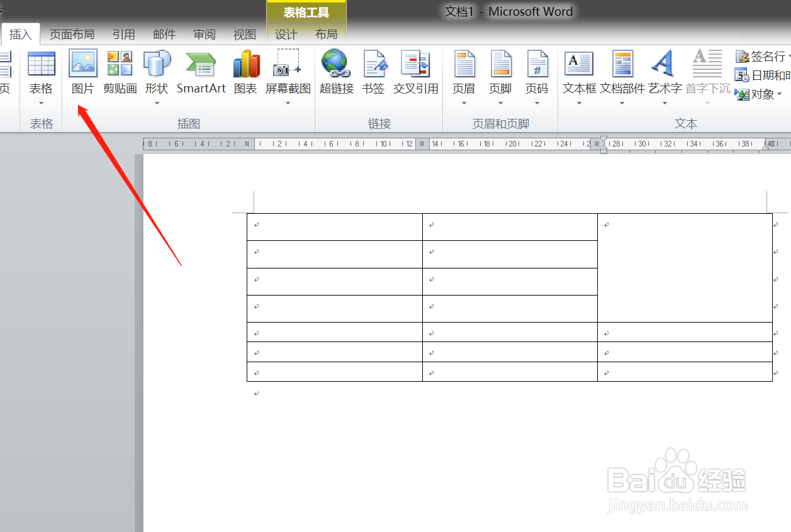This screenshot has height=532, width=791.
Task: Expand the 页眉 dropdown arrow
Action: pos(464,103)
